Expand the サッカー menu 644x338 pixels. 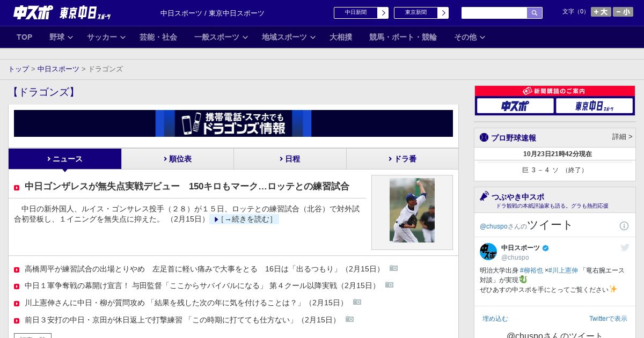click(x=106, y=37)
